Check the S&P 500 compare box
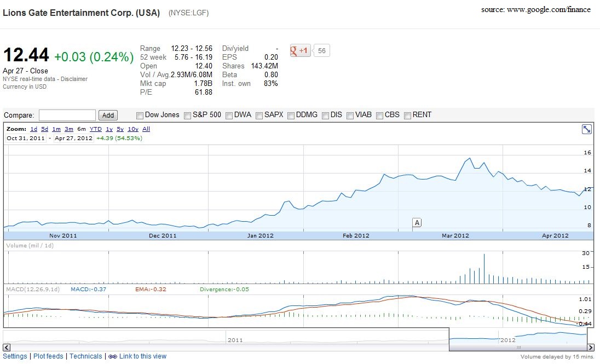 point(187,115)
